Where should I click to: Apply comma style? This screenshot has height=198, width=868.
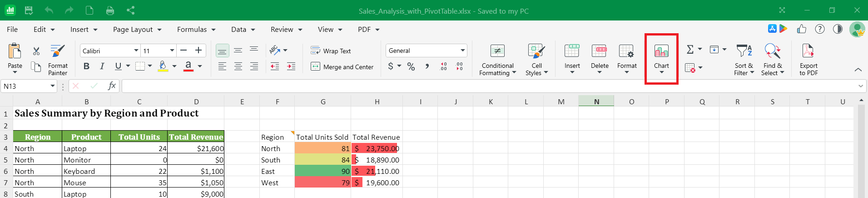coord(427,66)
